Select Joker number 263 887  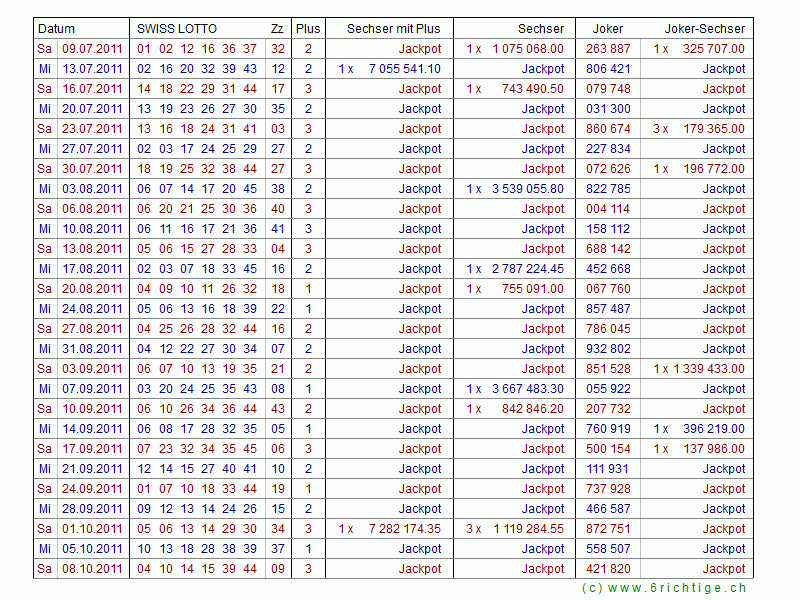coord(608,49)
